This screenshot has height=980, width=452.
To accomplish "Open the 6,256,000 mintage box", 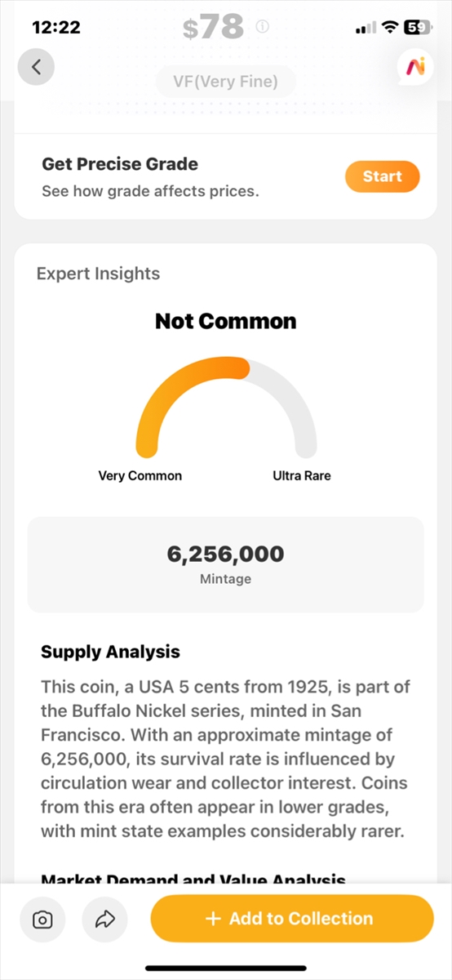I will 226,564.
